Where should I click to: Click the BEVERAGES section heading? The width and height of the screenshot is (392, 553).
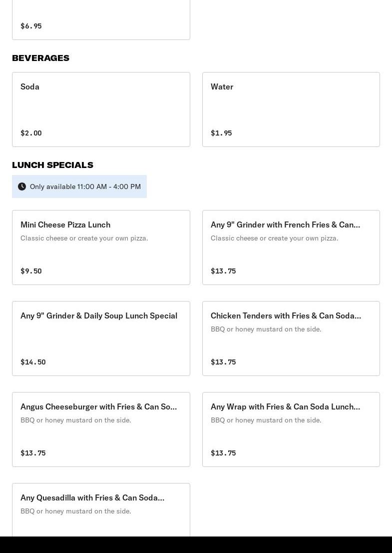pyautogui.click(x=41, y=58)
